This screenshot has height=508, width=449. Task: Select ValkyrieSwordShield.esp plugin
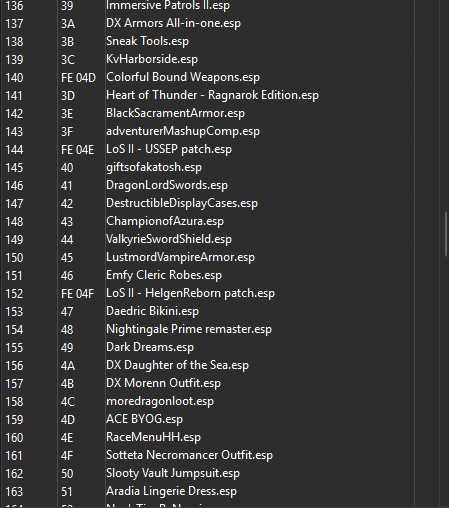coord(169,239)
